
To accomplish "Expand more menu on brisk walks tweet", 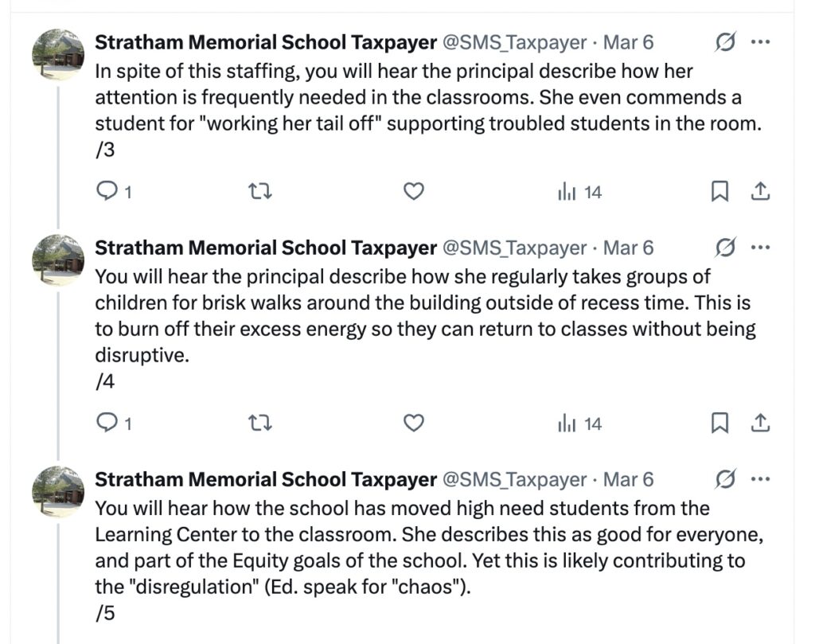I will click(761, 248).
